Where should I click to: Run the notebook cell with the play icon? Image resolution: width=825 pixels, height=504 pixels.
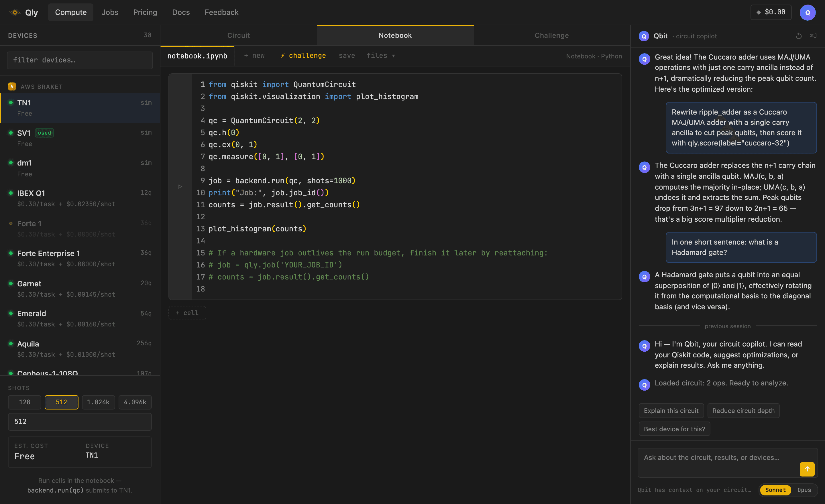click(x=180, y=186)
